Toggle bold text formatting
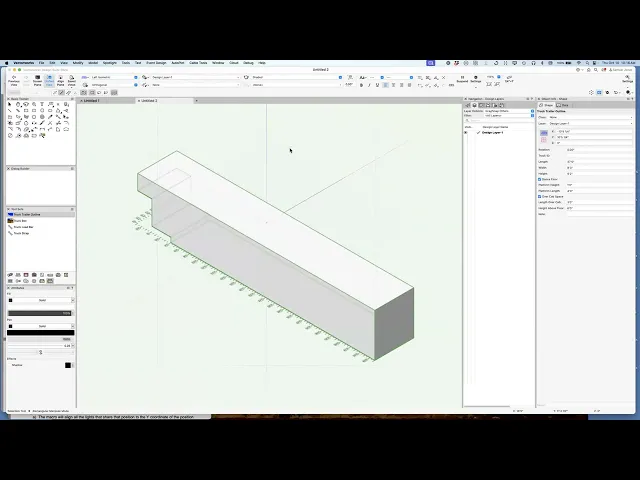 click(361, 85)
